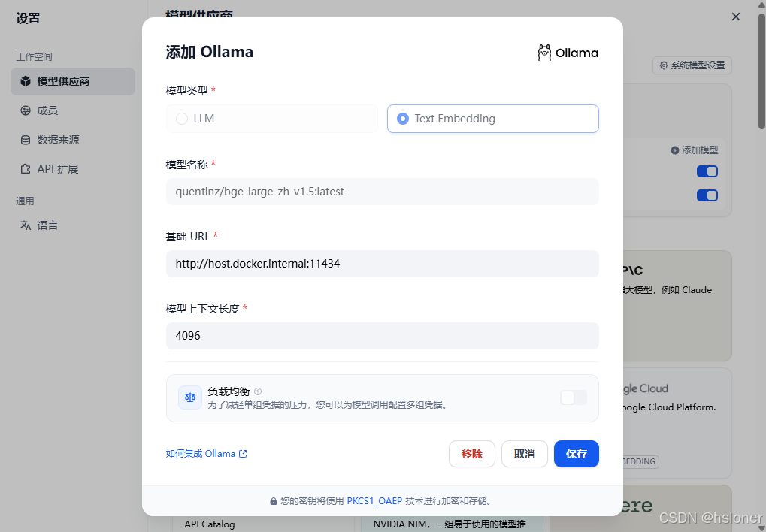This screenshot has width=766, height=532.
Task: Click the load balancing help icon
Action: (x=258, y=391)
